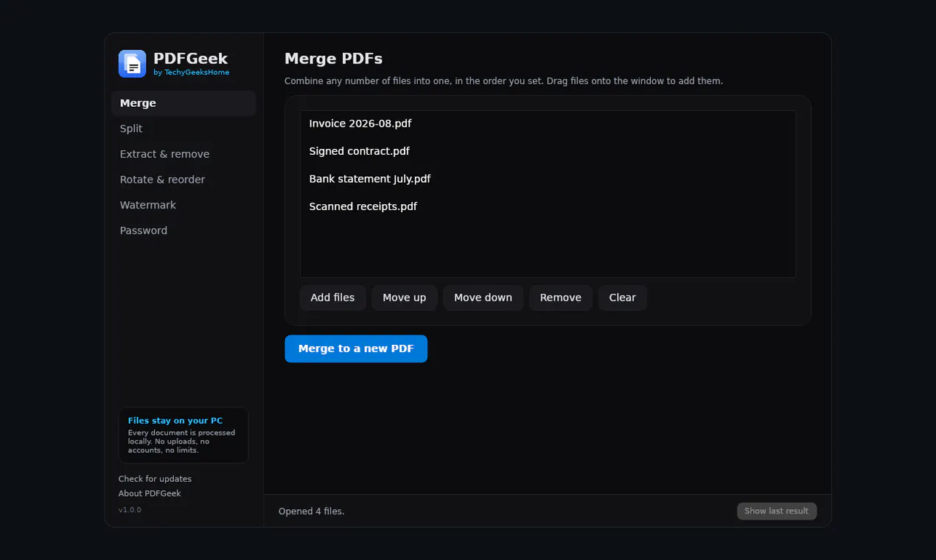Click Show last result button
The image size is (936, 560).
(x=777, y=511)
